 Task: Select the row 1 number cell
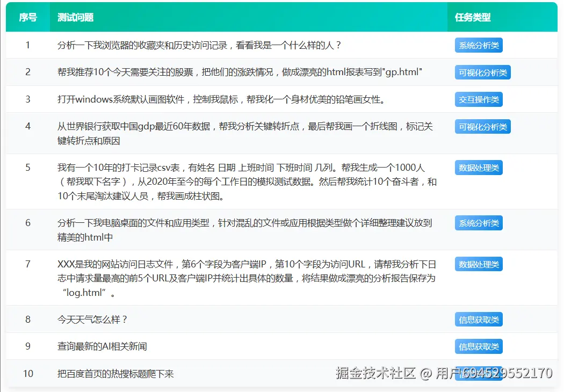28,45
